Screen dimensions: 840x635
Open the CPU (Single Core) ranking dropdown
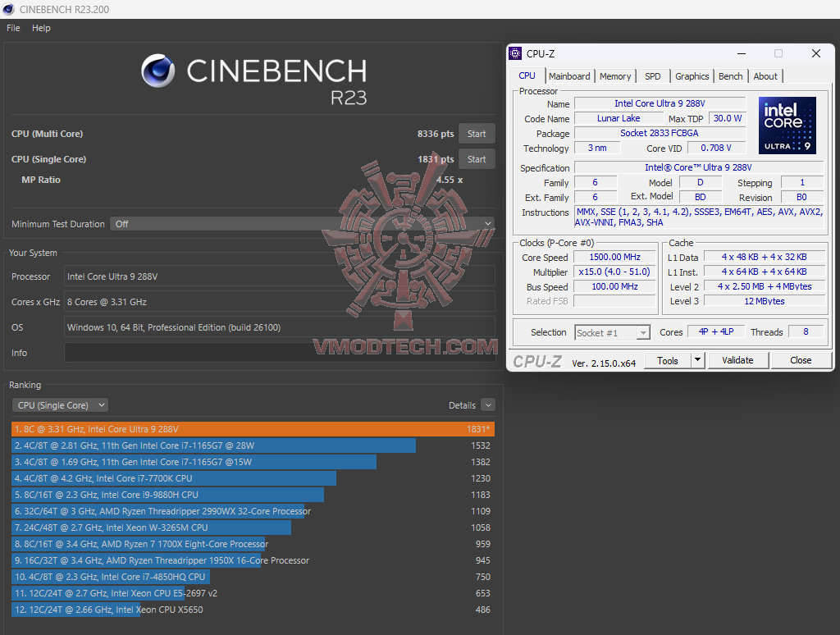[60, 405]
